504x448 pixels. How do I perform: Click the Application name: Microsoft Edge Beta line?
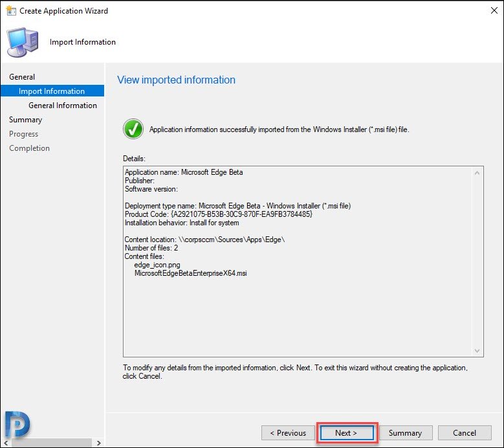click(184, 172)
